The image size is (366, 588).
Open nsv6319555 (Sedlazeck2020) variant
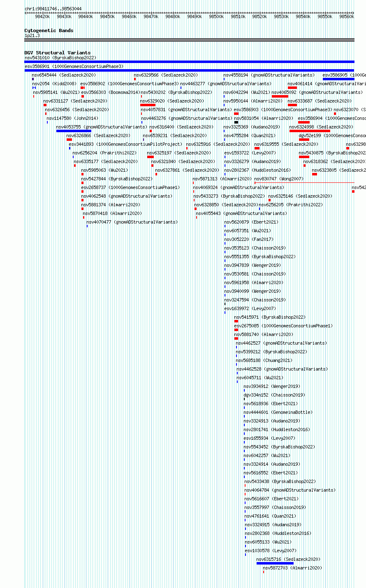tap(286, 145)
